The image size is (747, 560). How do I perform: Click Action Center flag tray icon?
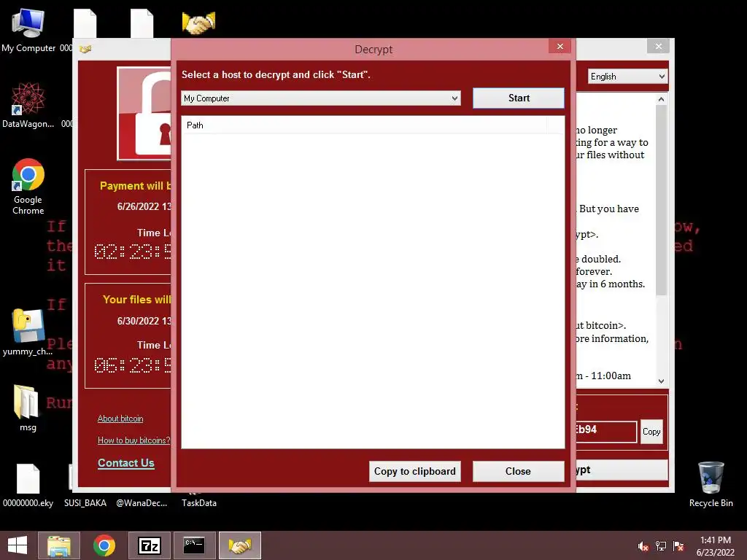pyautogui.click(x=678, y=546)
